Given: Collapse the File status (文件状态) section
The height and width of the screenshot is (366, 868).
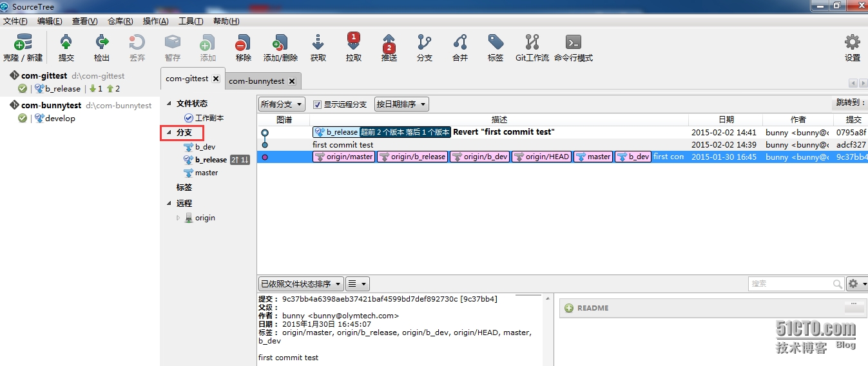Looking at the screenshot, I should [169, 103].
